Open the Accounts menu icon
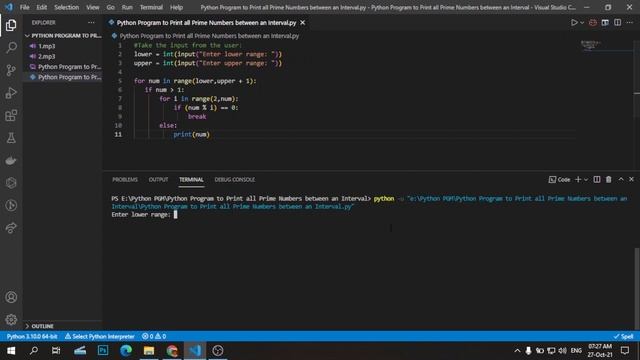 click(11, 297)
